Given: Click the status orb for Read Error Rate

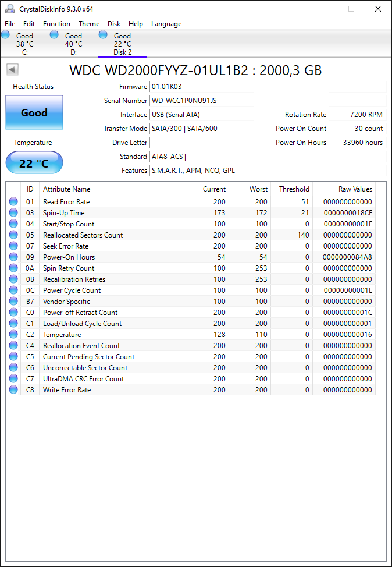Looking at the screenshot, I should (13, 202).
